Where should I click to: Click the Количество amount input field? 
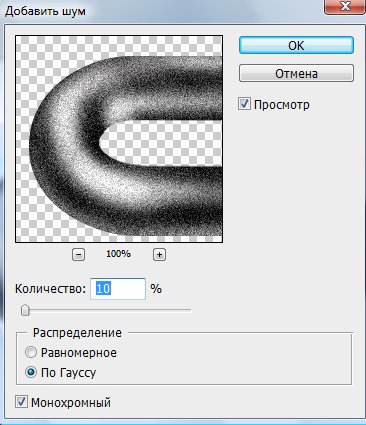click(x=118, y=289)
